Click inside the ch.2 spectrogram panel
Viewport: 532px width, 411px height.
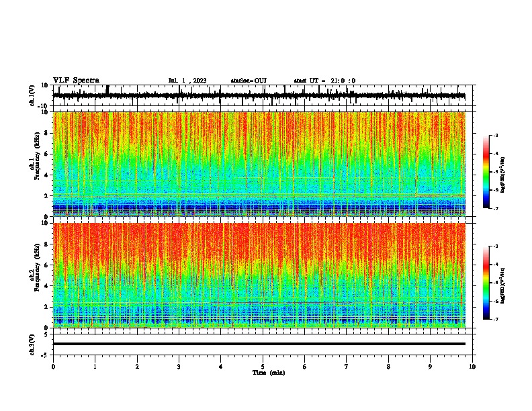259,275
